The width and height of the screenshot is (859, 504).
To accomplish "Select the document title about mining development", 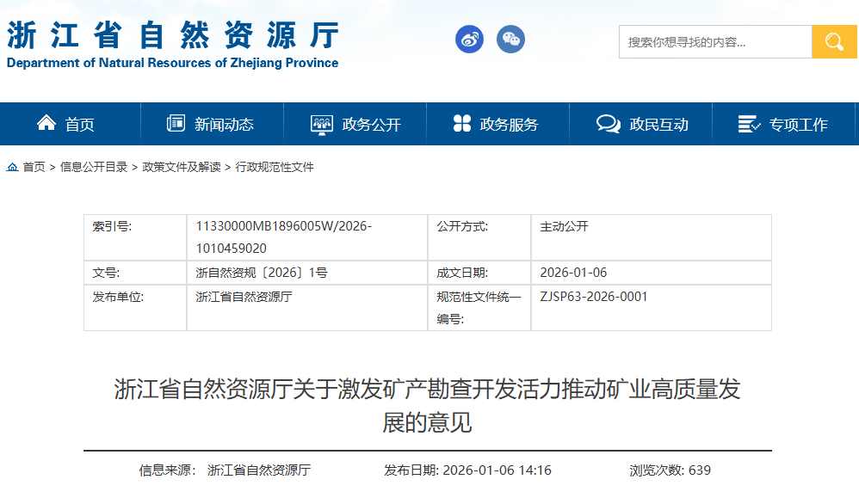I will pyautogui.click(x=429, y=404).
